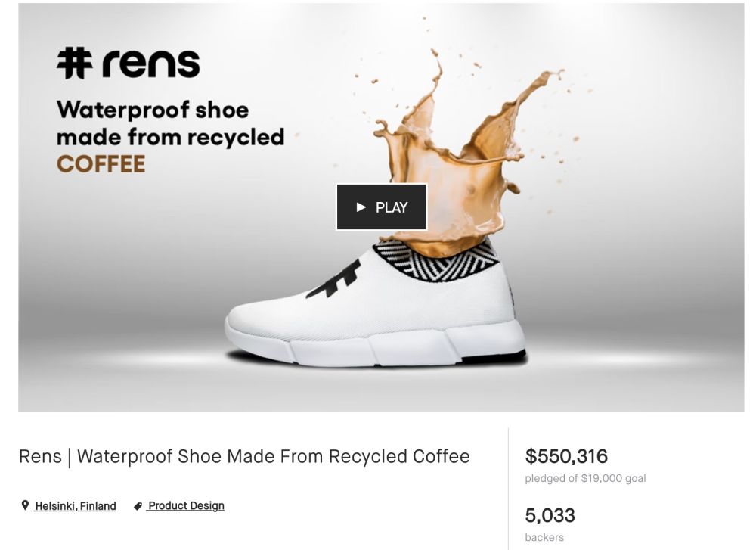Click the play triangle icon
756x550 pixels.
pos(361,207)
